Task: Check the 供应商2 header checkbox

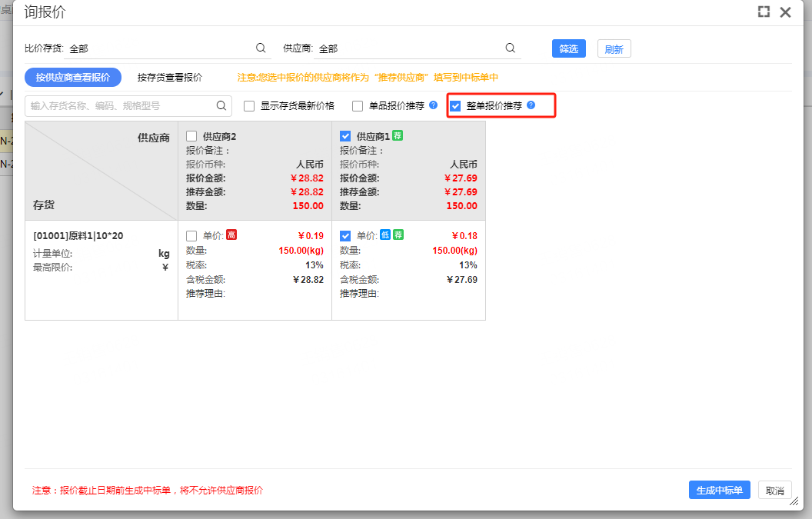Action: [191, 136]
